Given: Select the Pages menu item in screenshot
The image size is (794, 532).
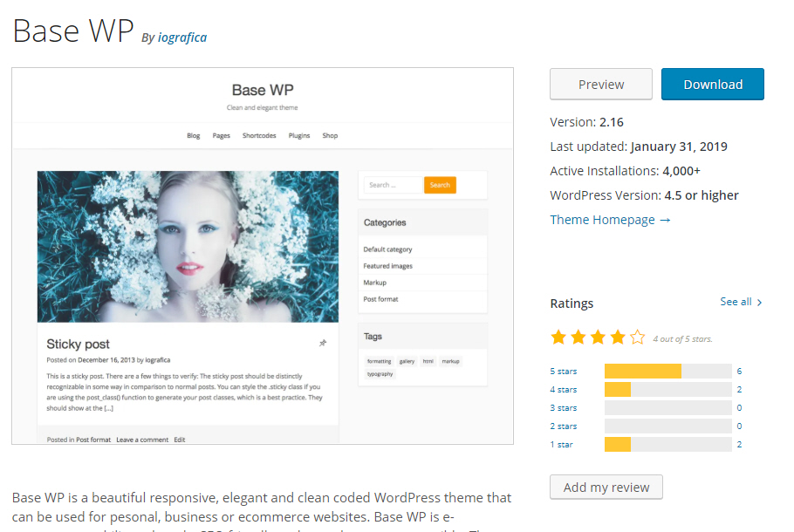Looking at the screenshot, I should coord(222,136).
